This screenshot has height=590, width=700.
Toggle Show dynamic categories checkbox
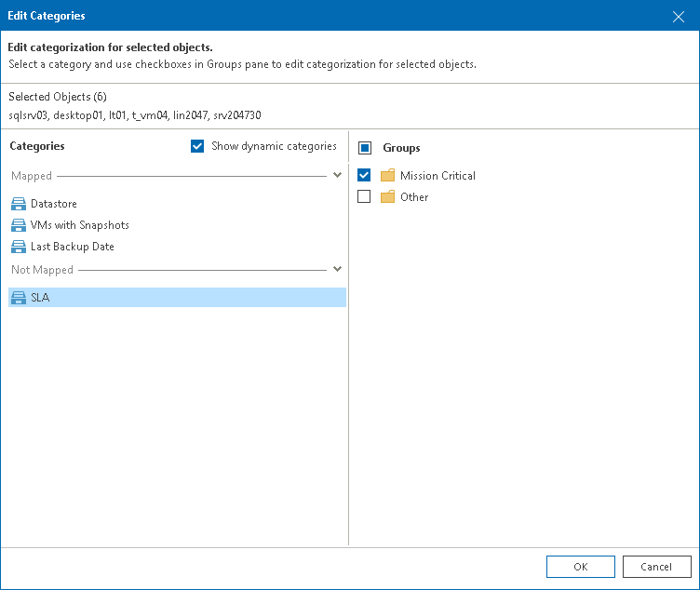click(197, 146)
